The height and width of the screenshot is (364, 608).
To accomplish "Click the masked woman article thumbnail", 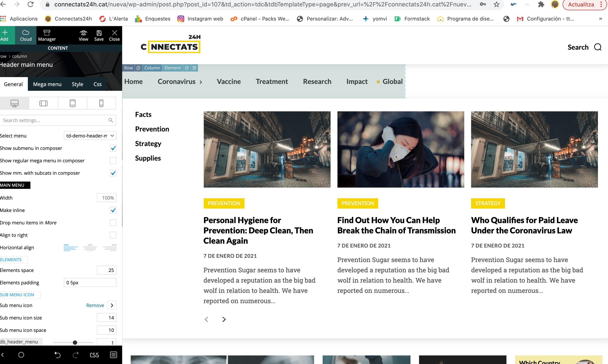I will click(400, 149).
